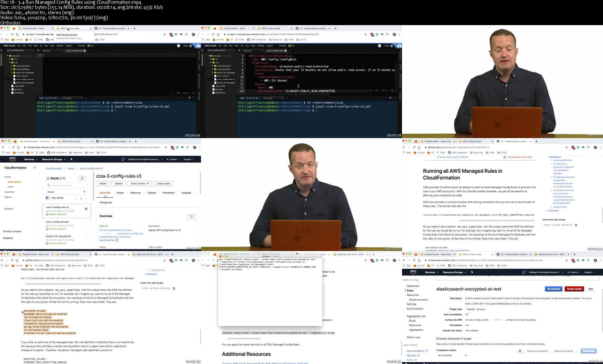Click editor status-bar gear in 00:00:49 frame
Image resolution: width=603 pixels, height=364 pixels.
click(194, 93)
